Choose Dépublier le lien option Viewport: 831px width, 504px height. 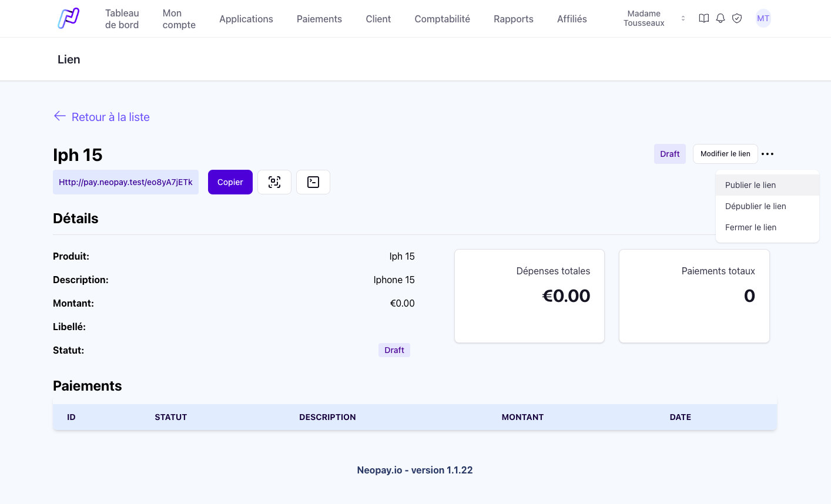point(755,206)
